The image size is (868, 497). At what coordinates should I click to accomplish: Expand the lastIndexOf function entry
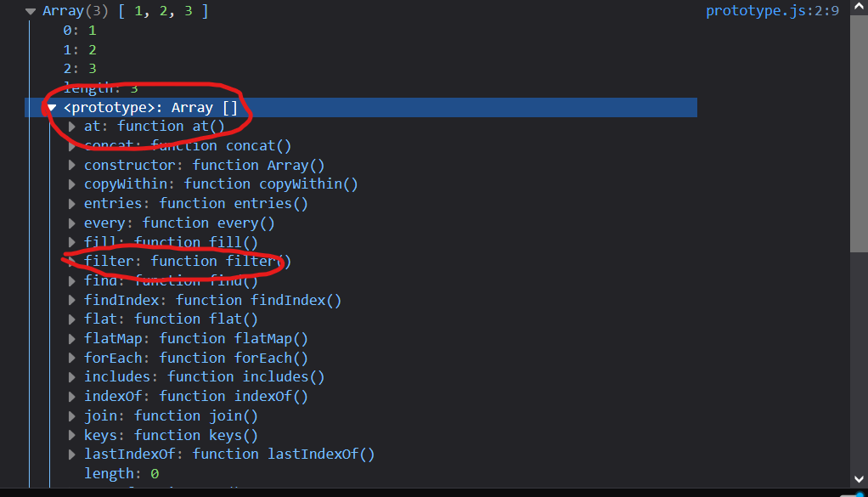[72, 455]
